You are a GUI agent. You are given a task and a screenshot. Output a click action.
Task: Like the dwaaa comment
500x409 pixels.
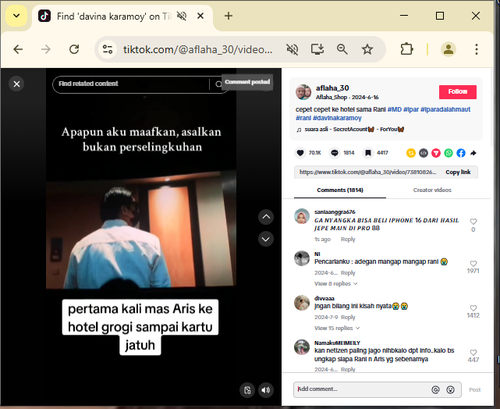click(x=473, y=308)
